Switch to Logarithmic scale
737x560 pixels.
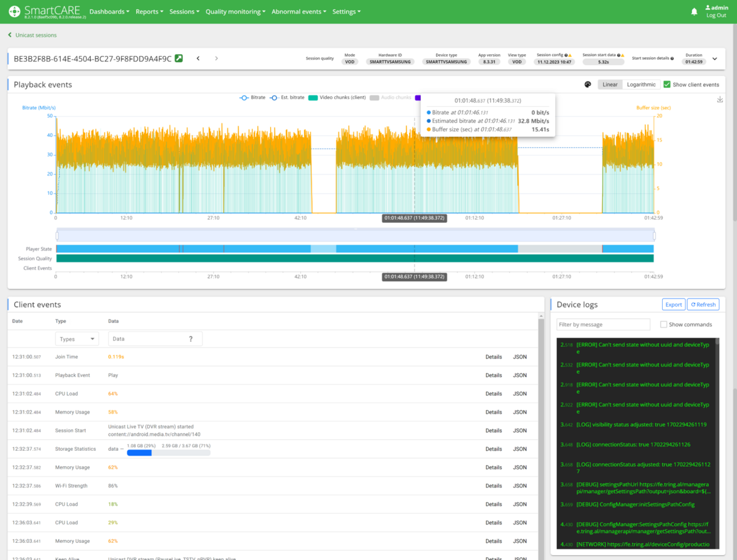tap(641, 85)
